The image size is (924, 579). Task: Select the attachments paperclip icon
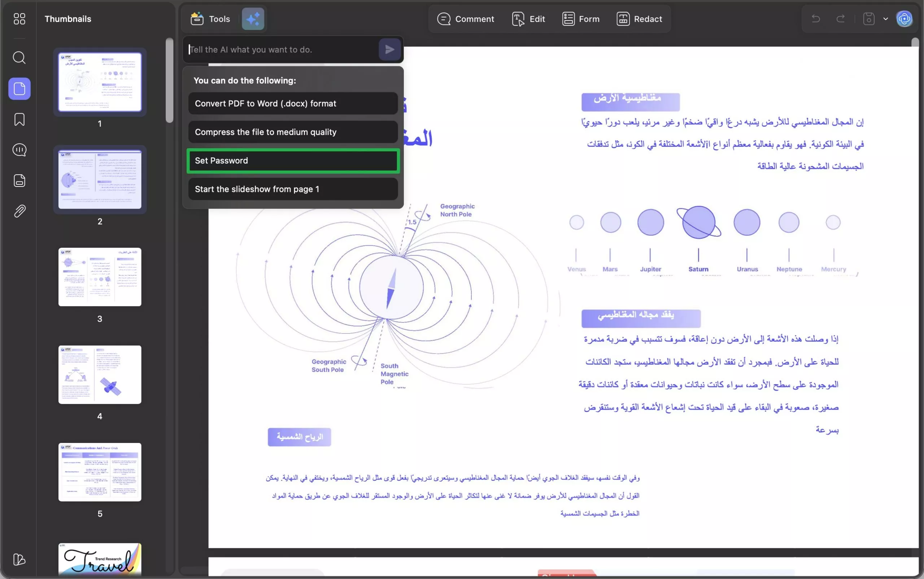(19, 211)
